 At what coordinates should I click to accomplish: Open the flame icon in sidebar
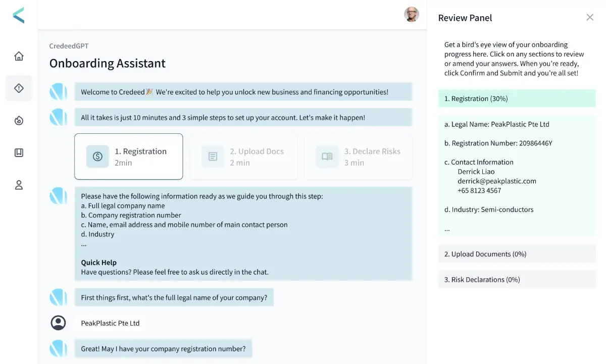click(x=19, y=121)
